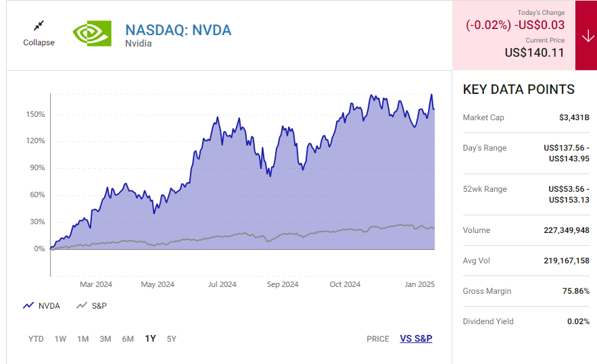Select the 3M time range
This screenshot has width=597, height=364.
click(105, 339)
